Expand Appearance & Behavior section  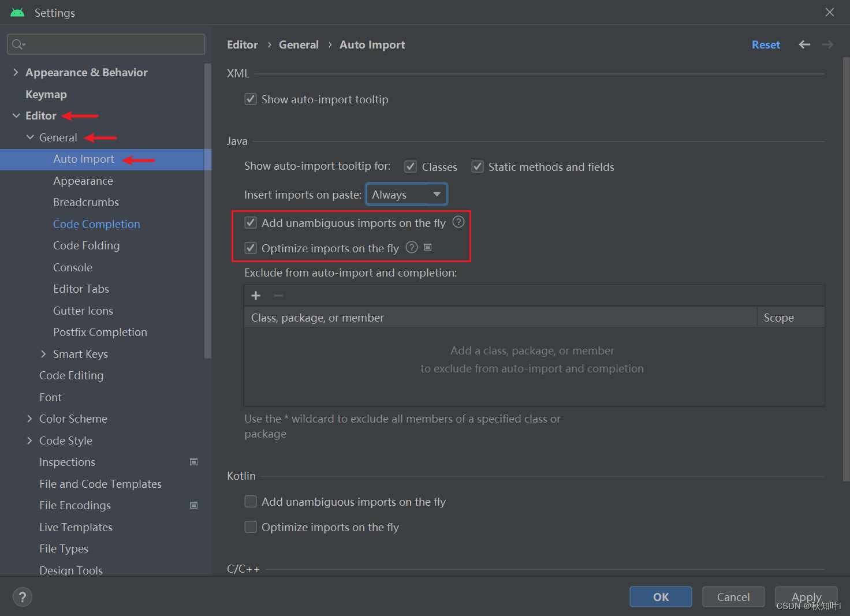pyautogui.click(x=16, y=72)
